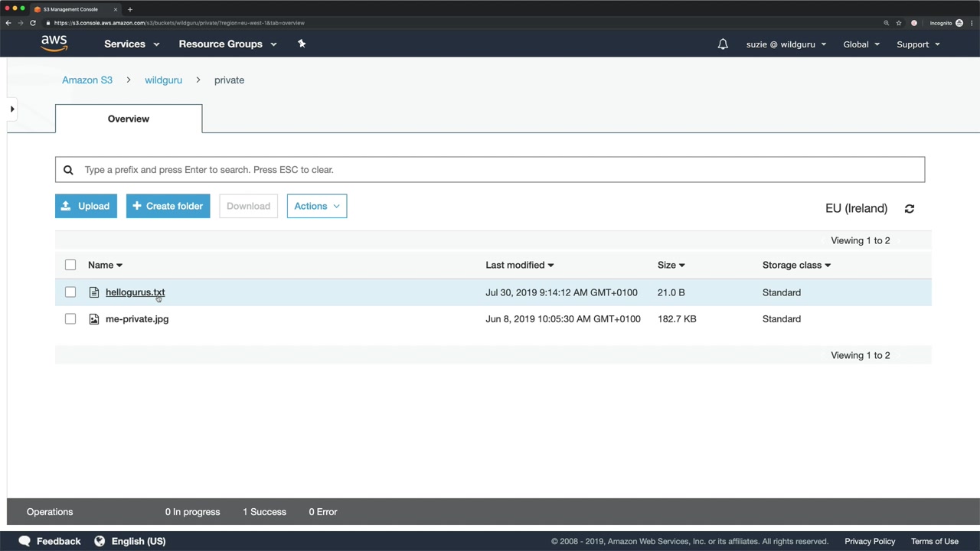Check the me-private.jpg row checkbox
Viewport: 980px width, 551px height.
[70, 319]
